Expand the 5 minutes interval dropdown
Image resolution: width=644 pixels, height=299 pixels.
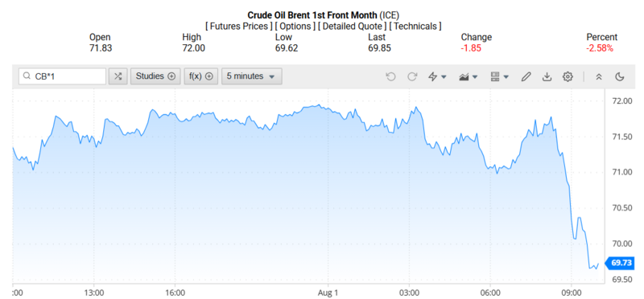251,76
